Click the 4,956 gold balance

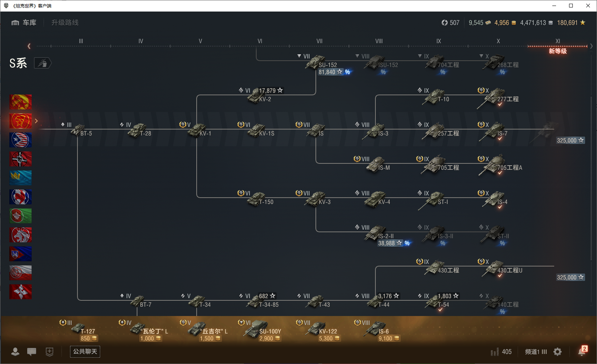coord(505,23)
